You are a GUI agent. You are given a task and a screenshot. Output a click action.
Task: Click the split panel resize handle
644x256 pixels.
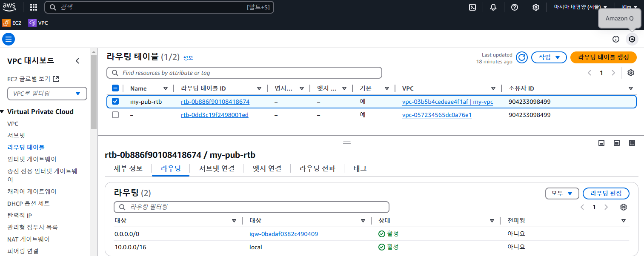point(347,142)
